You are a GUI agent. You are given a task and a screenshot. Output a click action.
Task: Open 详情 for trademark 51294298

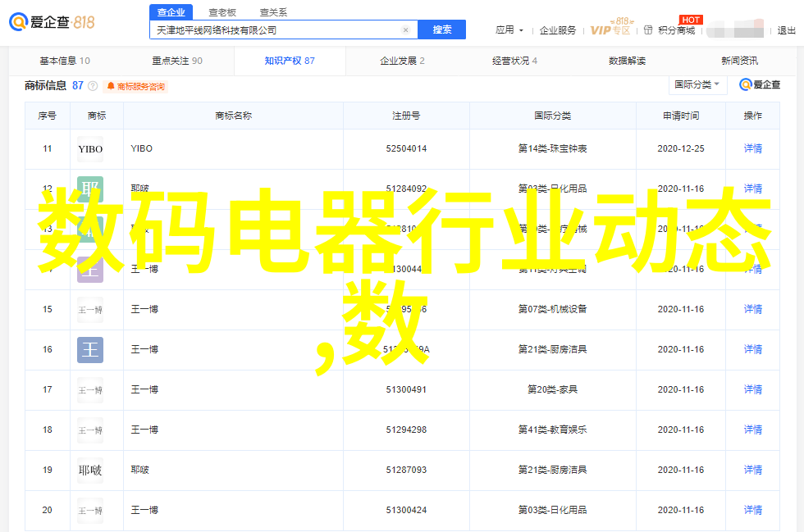click(x=753, y=430)
